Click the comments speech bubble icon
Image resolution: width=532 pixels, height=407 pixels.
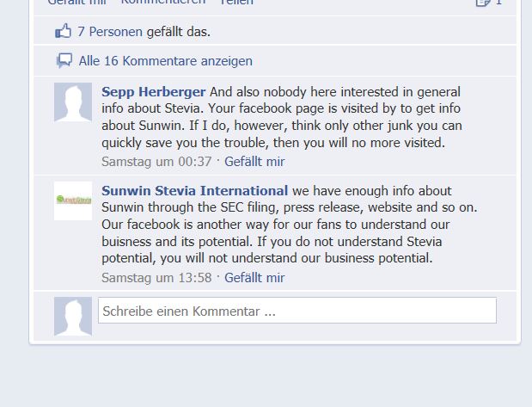click(64, 61)
